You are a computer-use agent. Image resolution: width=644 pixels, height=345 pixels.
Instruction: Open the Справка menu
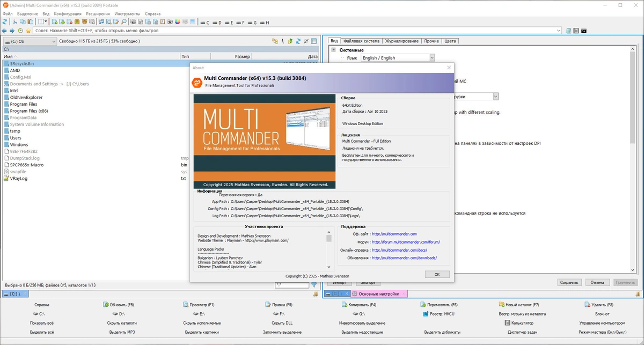[152, 13]
